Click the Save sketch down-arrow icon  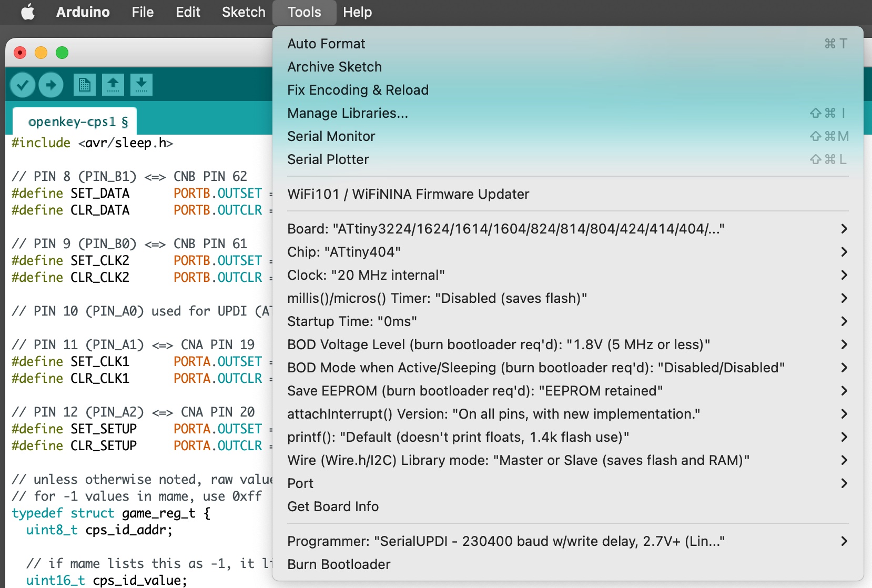tap(141, 85)
